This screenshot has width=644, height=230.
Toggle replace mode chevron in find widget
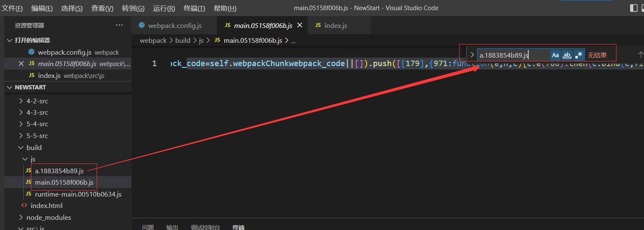click(x=472, y=55)
